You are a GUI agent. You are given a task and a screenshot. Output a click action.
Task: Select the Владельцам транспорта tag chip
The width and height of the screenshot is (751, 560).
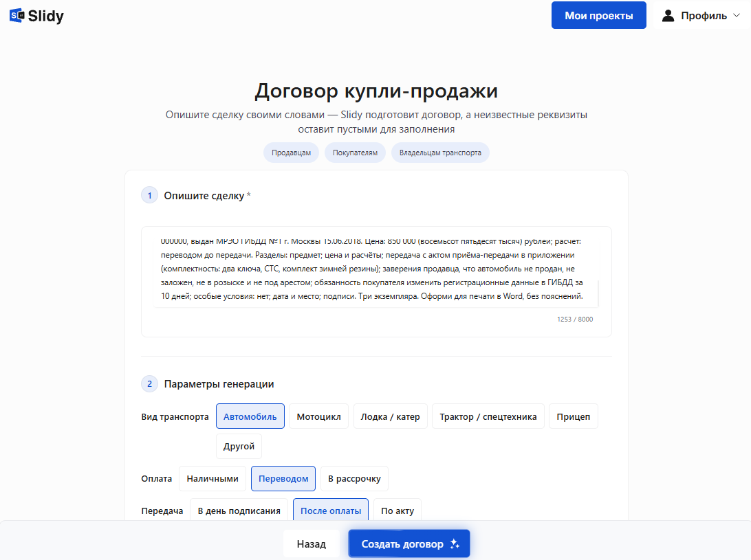pos(440,153)
